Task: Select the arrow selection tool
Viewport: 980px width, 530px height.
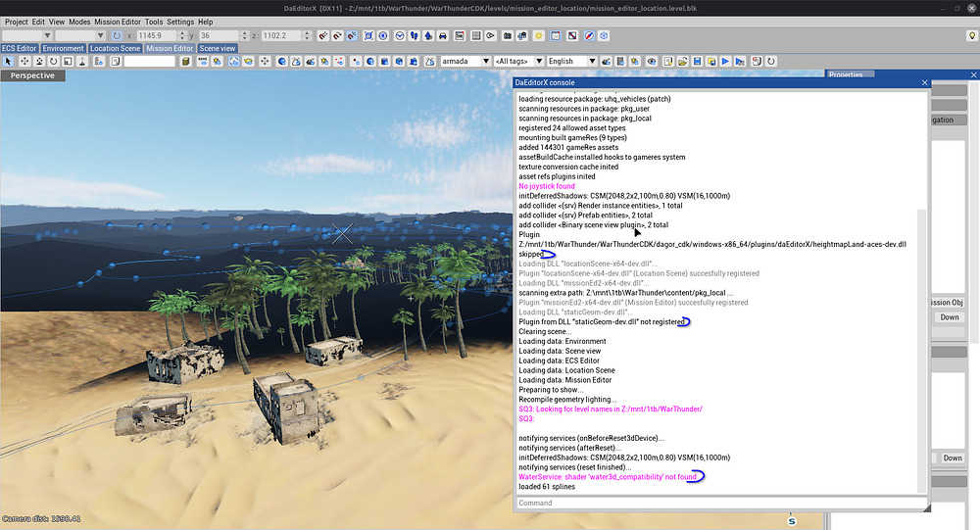Action: pyautogui.click(x=8, y=62)
